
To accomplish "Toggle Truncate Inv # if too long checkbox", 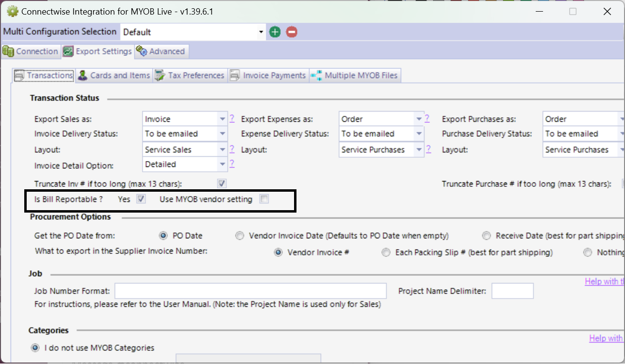I will (x=222, y=184).
